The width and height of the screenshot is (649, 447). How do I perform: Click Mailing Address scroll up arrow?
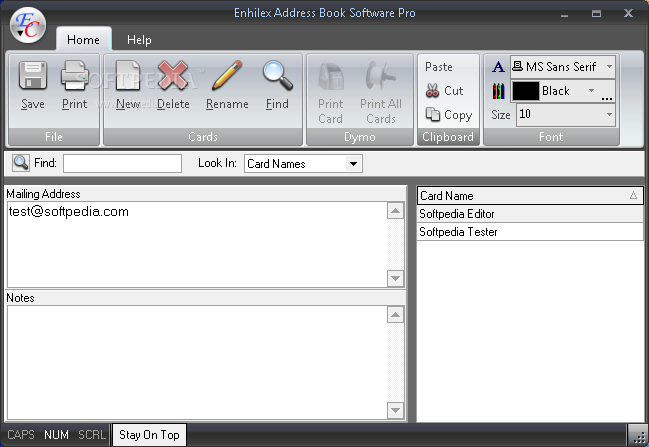tap(395, 211)
